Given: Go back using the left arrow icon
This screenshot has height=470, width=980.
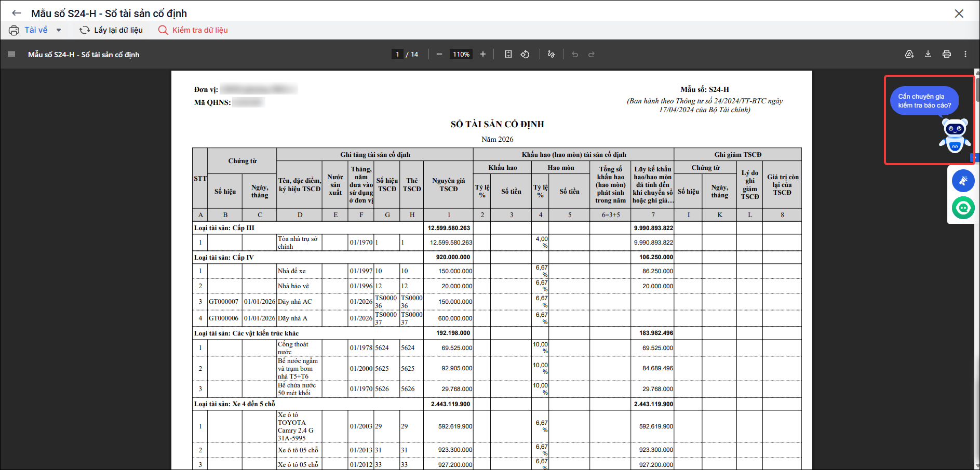Looking at the screenshot, I should (x=17, y=13).
